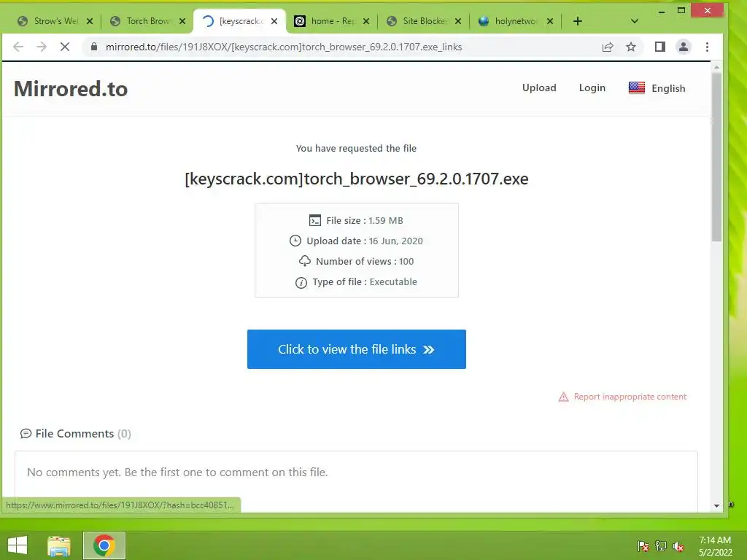747x560 pixels.
Task: Close the holynetwork tab
Action: (x=550, y=21)
